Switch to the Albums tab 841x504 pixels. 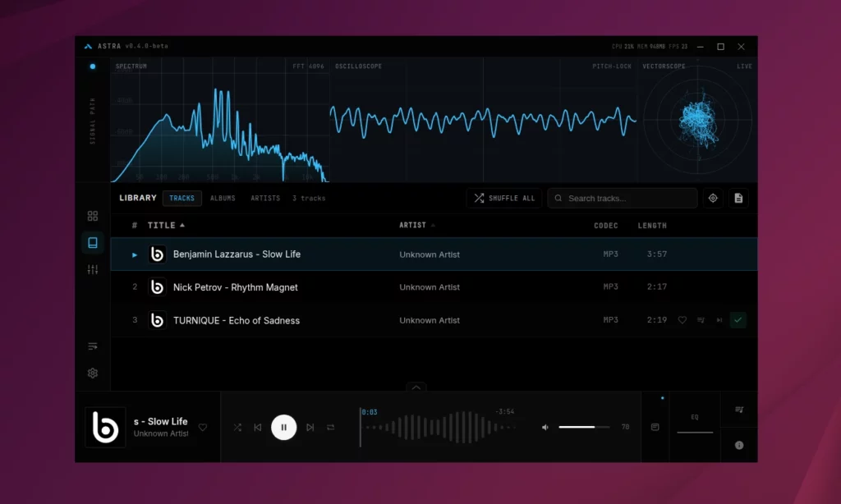223,198
